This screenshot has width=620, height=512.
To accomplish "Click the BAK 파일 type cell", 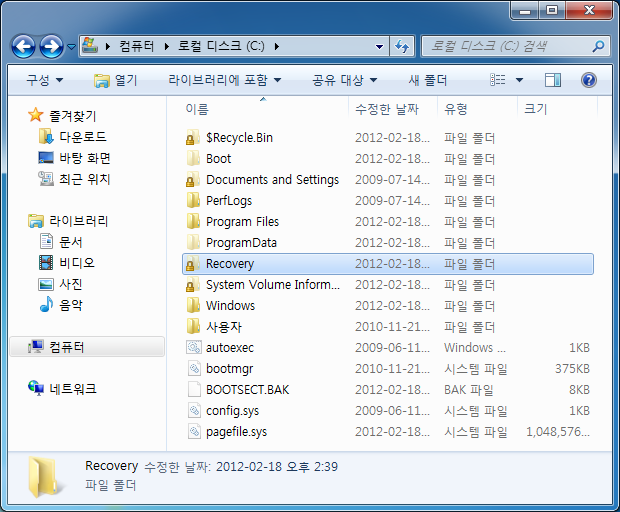I will [469, 390].
